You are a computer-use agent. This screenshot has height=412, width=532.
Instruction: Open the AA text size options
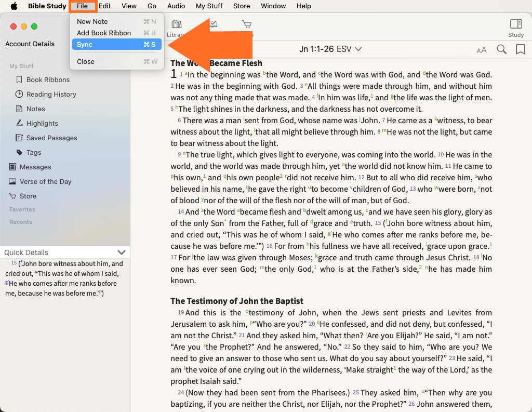tap(482, 50)
